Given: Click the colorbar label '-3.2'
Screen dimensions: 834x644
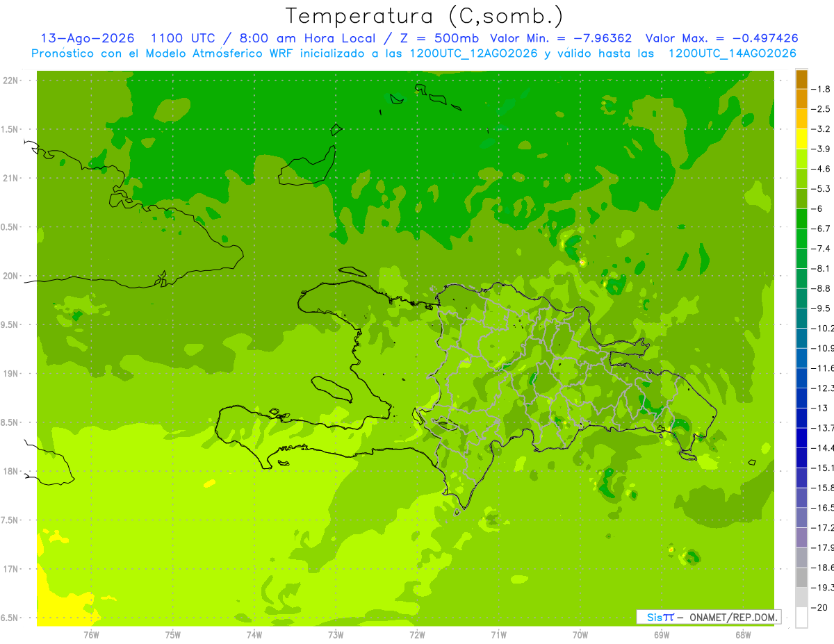Looking at the screenshot, I should tap(822, 129).
